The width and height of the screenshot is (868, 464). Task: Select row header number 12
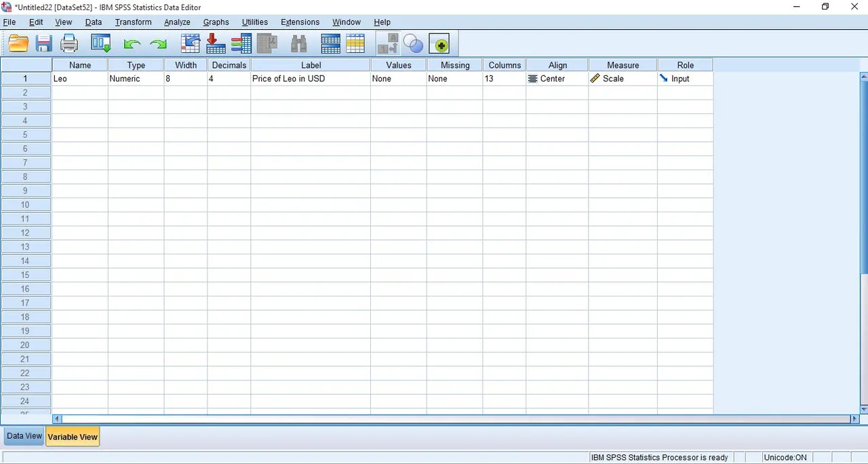(26, 233)
